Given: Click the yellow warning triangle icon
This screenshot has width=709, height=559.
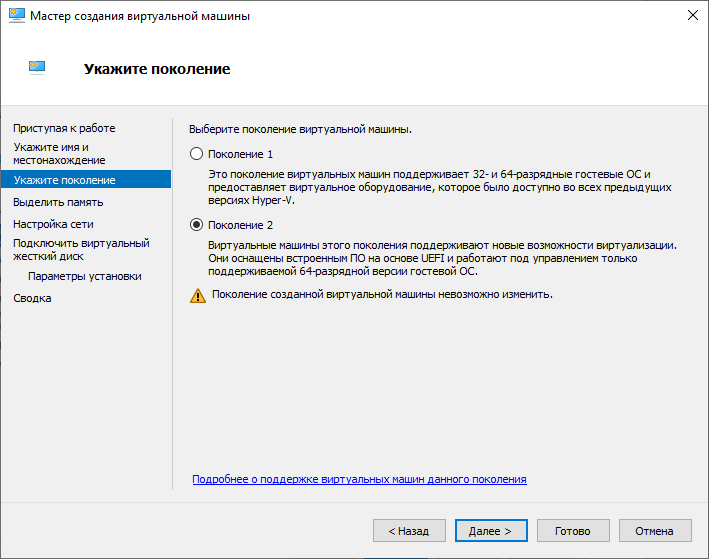Looking at the screenshot, I should [198, 295].
